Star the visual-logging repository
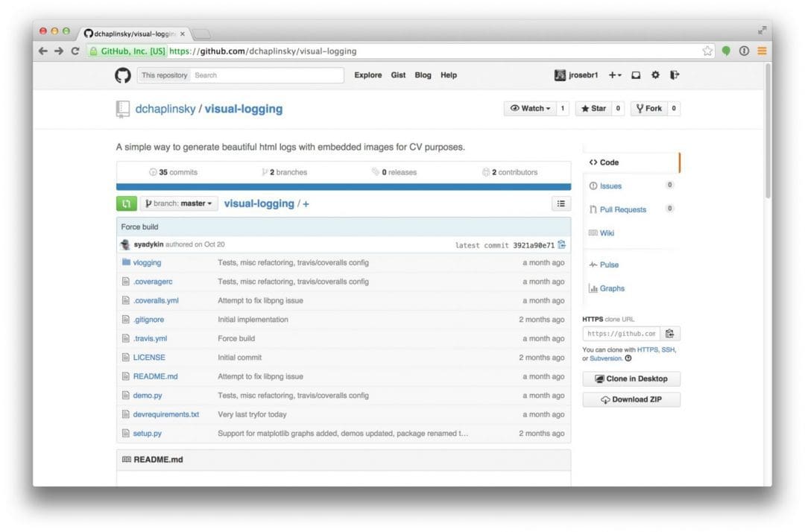The width and height of the screenshot is (805, 532). [593, 108]
